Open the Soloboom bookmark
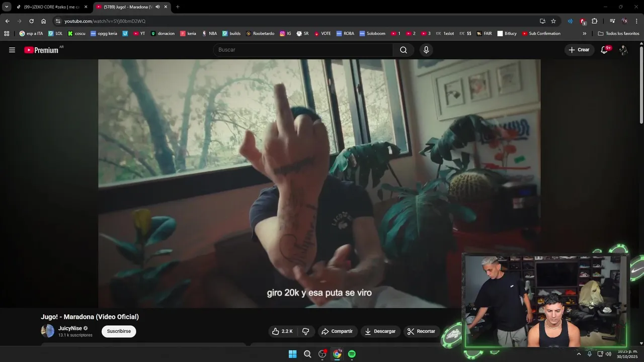Screen dimensions: 644x362 (x=372, y=34)
